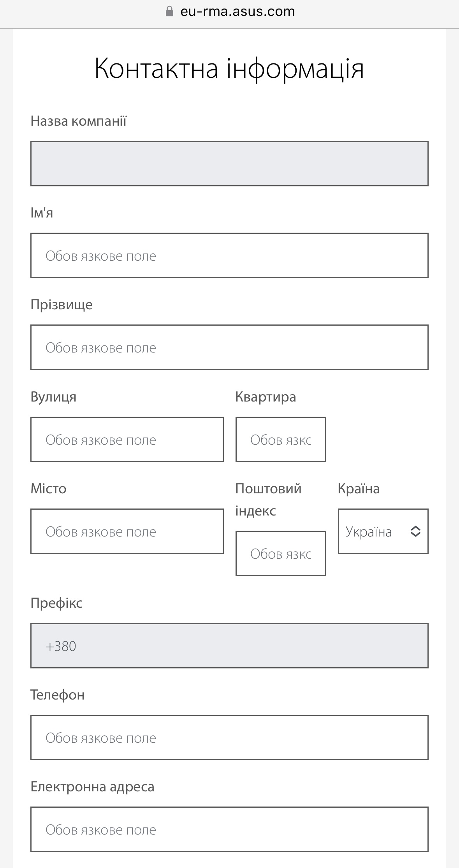Click the Контактна інформація heading
The width and height of the screenshot is (459, 868).
tap(229, 68)
